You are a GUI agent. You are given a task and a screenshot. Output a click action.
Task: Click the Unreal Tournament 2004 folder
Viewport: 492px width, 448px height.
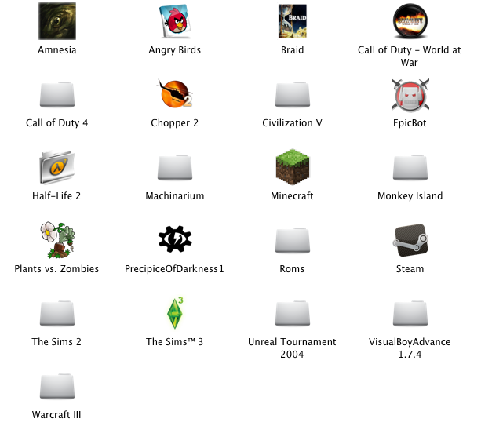click(x=292, y=314)
